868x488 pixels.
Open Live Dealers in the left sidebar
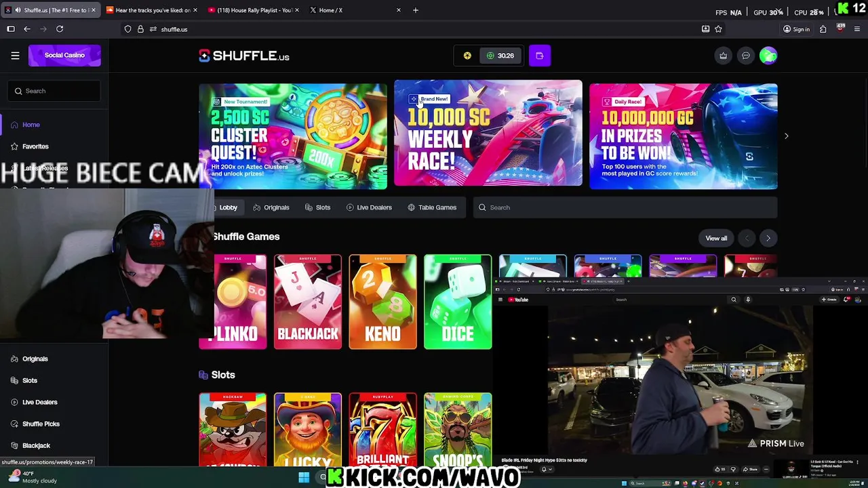(39, 402)
